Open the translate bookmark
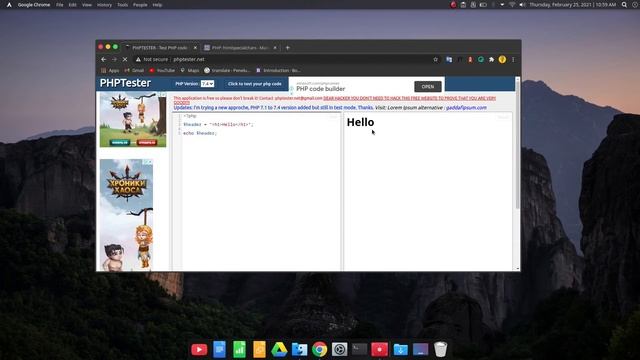The image size is (640, 360). 227,71
